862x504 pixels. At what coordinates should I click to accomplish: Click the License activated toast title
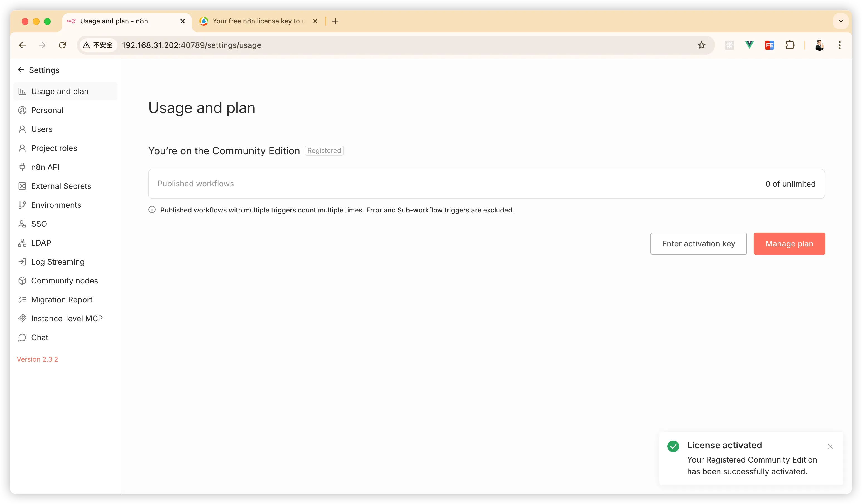[x=724, y=445]
